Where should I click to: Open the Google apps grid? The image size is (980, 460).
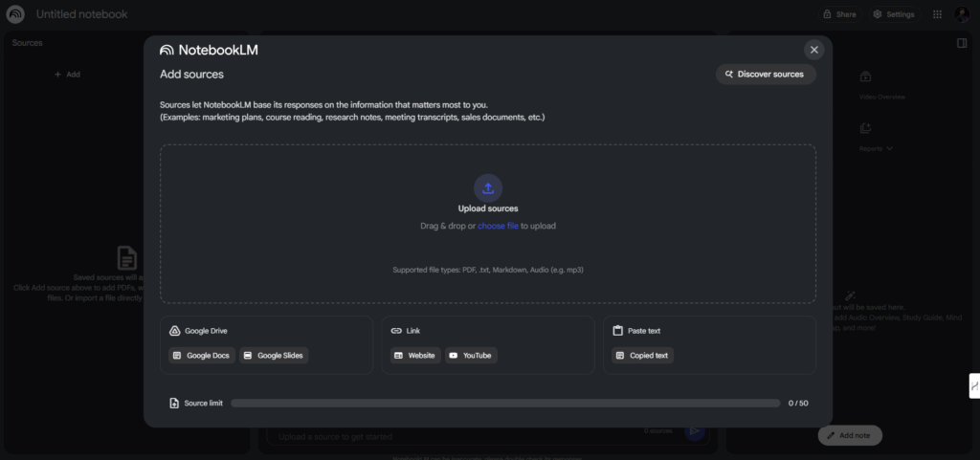938,13
